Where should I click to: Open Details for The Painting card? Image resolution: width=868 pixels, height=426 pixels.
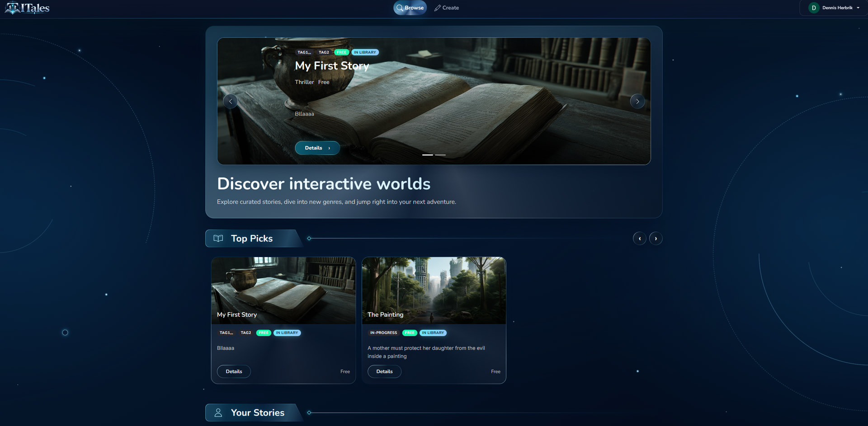[x=384, y=371]
